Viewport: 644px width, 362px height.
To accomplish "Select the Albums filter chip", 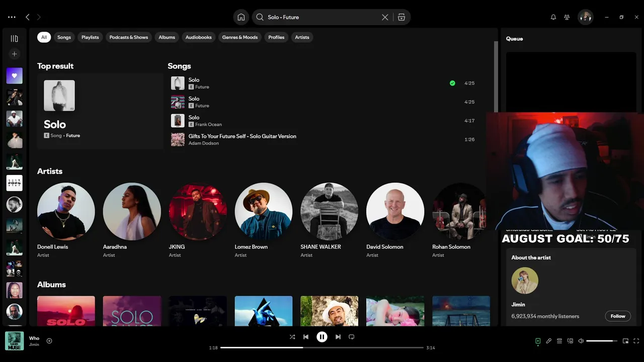I will tap(167, 37).
